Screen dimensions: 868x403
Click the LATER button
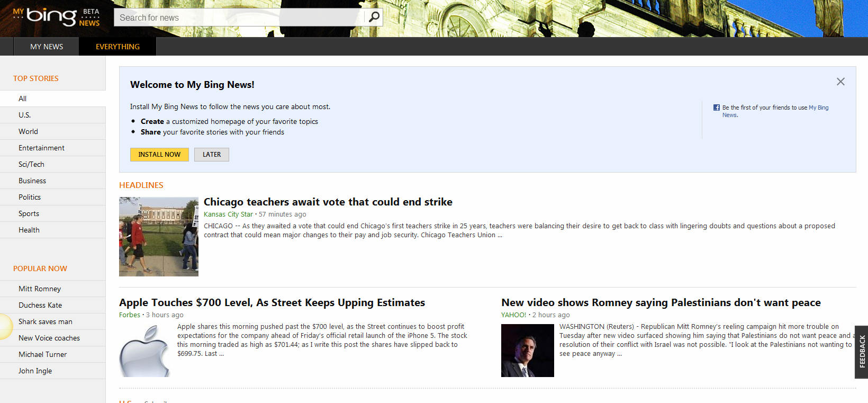(212, 154)
